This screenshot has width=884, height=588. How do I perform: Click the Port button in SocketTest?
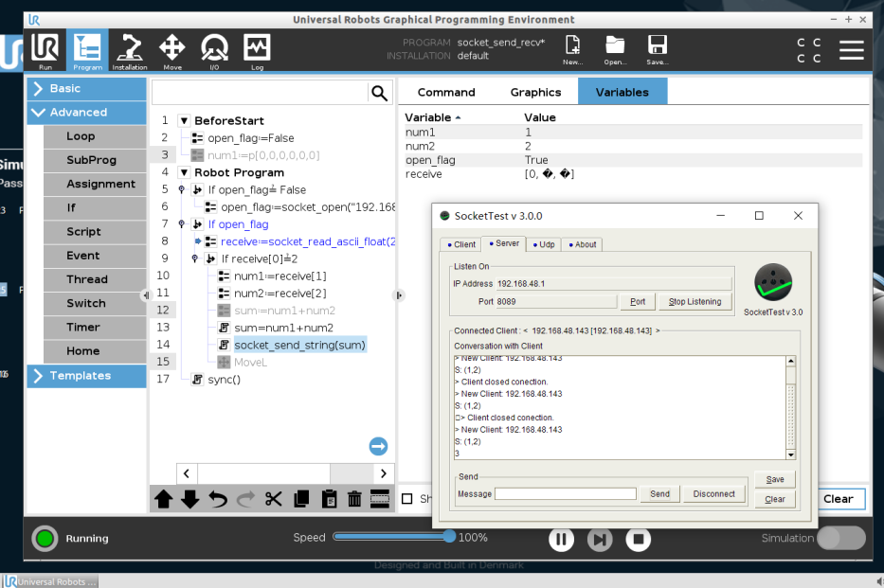638,302
